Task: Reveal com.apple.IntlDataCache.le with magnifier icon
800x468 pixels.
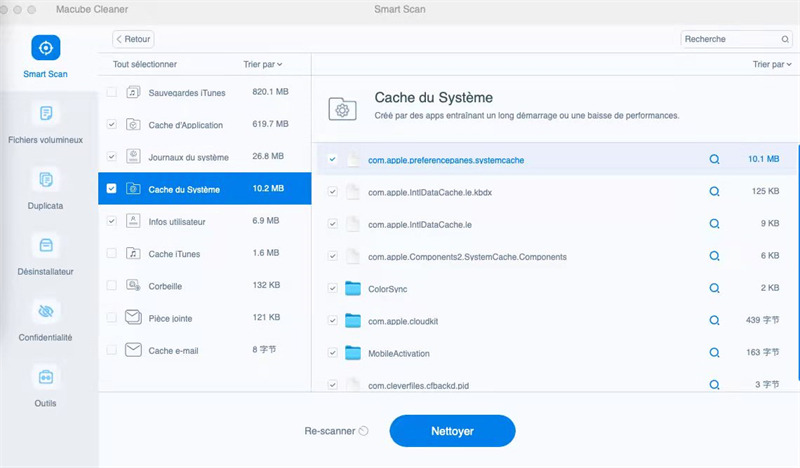Action: point(714,224)
